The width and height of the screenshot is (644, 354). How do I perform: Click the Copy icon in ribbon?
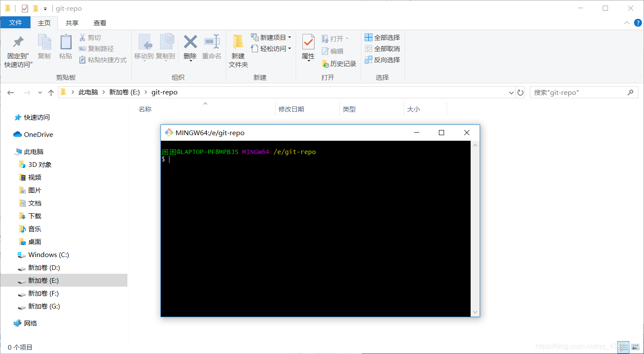(x=44, y=42)
